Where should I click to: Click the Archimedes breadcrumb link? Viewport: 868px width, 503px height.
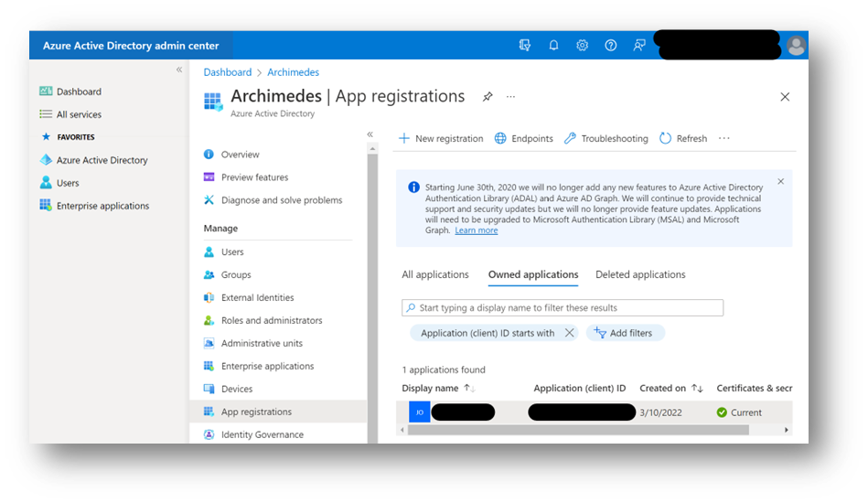point(293,72)
